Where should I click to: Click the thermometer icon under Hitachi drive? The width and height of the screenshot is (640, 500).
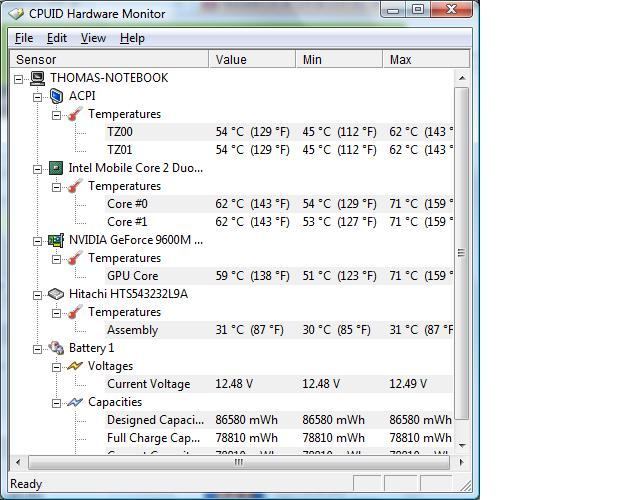click(x=75, y=312)
